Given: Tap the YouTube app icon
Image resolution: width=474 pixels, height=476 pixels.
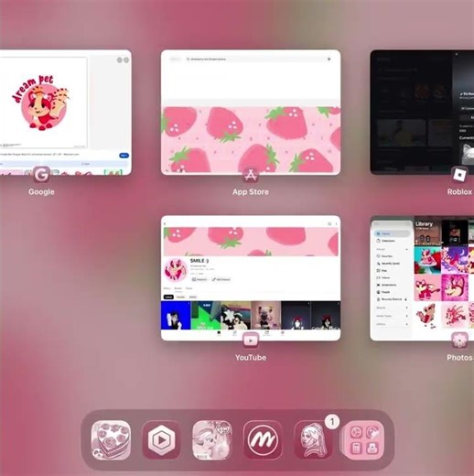Looking at the screenshot, I should 251,341.
